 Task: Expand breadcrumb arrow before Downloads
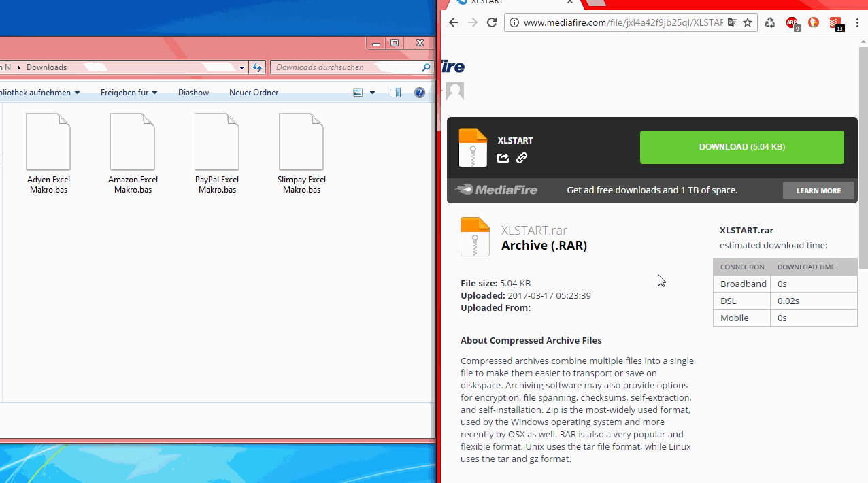(x=20, y=67)
